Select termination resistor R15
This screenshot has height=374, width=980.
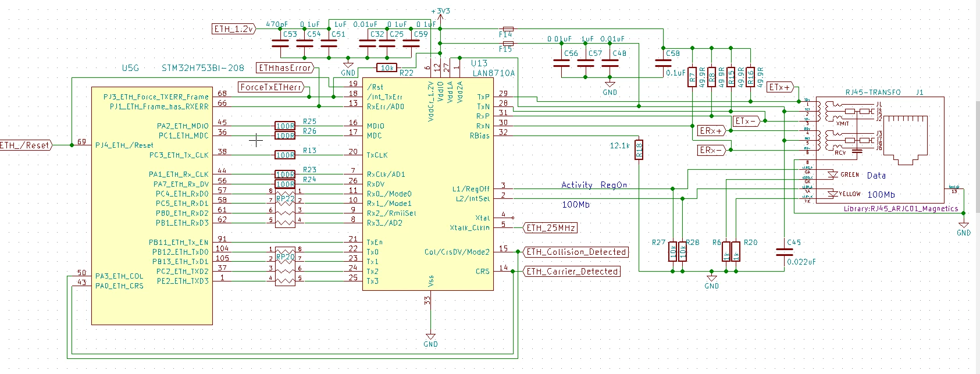point(731,77)
